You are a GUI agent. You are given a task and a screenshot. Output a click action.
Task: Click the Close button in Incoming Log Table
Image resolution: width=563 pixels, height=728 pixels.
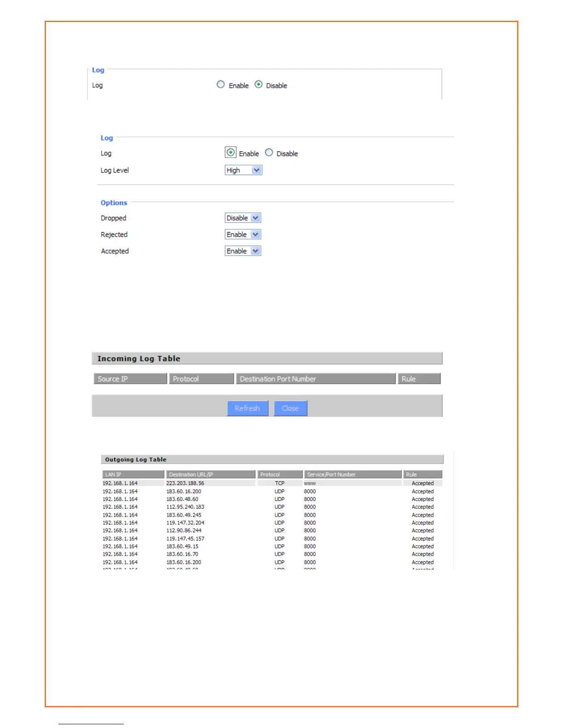pos(290,408)
